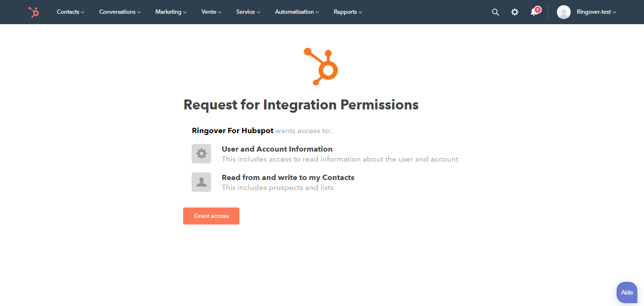Click the large orange HubSpot logo
Screen dimensions: 644x306
point(321,66)
